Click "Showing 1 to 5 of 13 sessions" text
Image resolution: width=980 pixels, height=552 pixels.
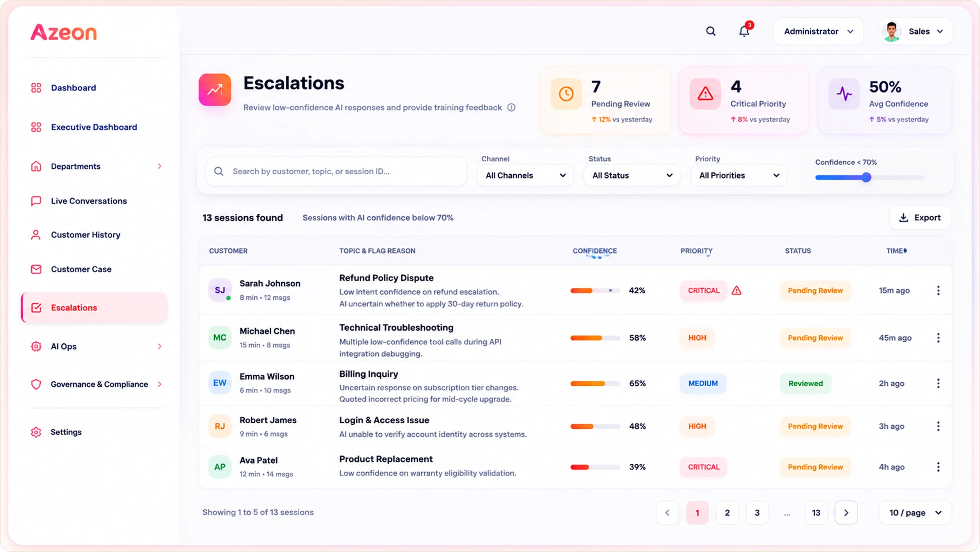(x=258, y=512)
